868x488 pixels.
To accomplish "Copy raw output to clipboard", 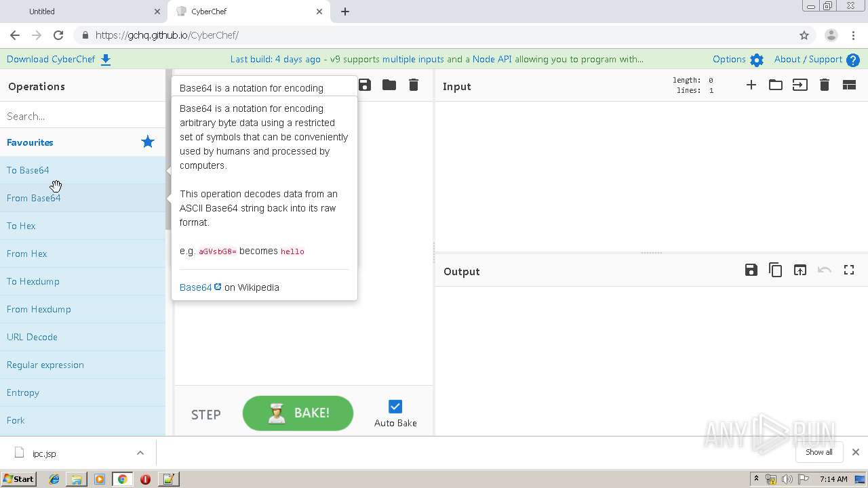I will [776, 270].
